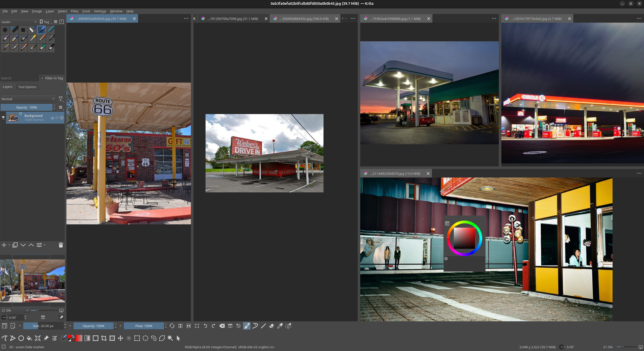Click the Ellipse tool icon
The height and width of the screenshot is (351, 644).
(x=21, y=338)
